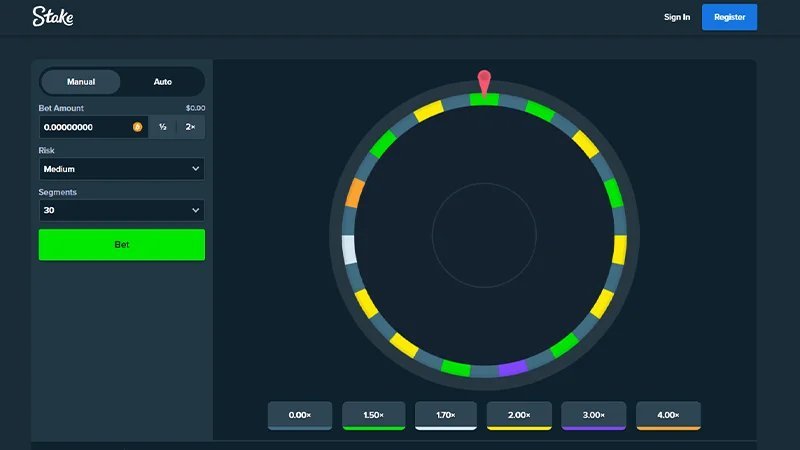This screenshot has height=450, width=800.
Task: Switch to Auto betting mode
Action: coord(163,82)
